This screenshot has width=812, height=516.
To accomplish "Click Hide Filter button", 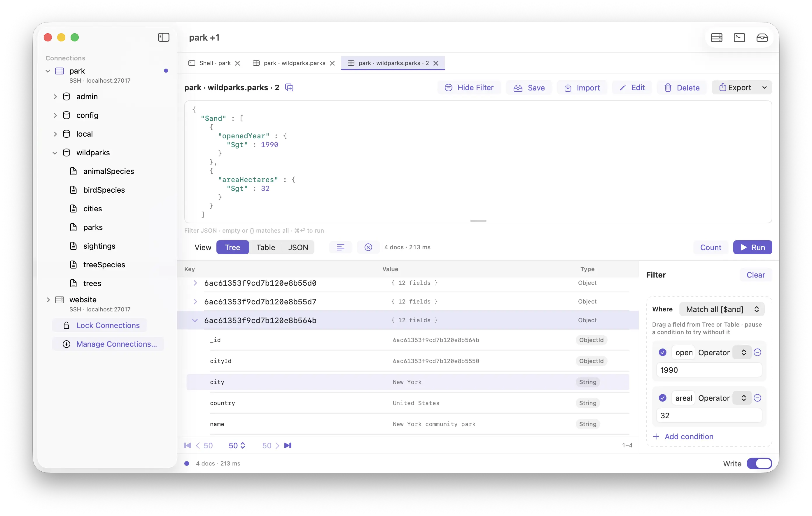I will tap(469, 88).
